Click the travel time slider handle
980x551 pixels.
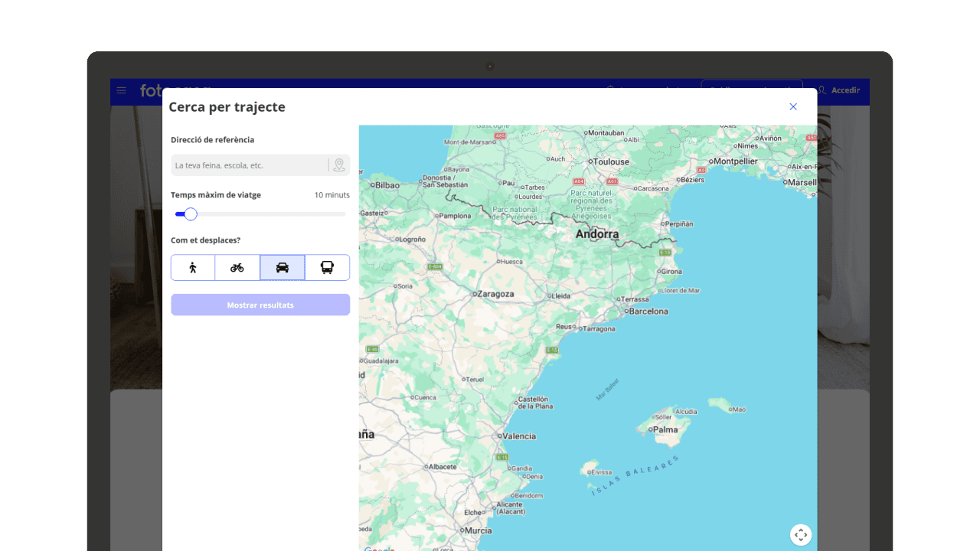(191, 214)
